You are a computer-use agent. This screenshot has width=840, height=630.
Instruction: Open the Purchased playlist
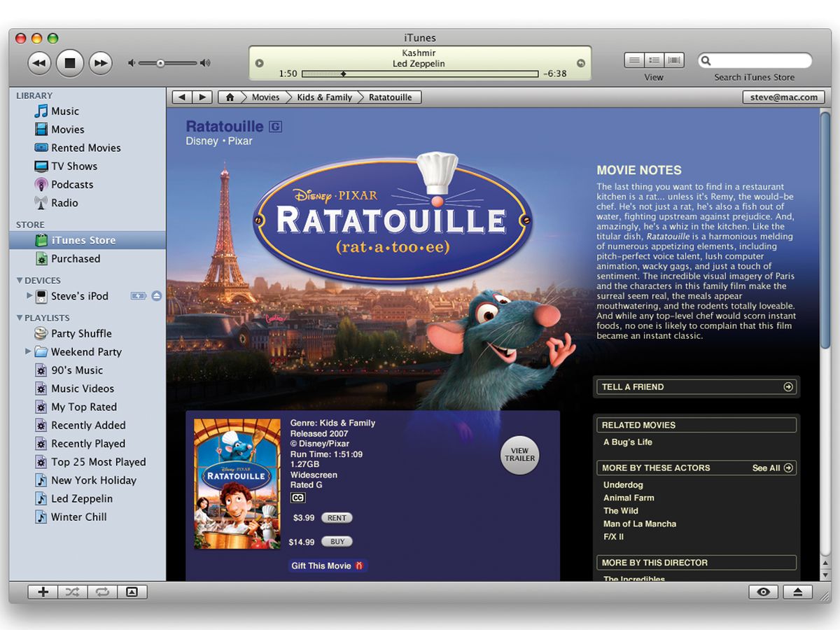coord(75,258)
